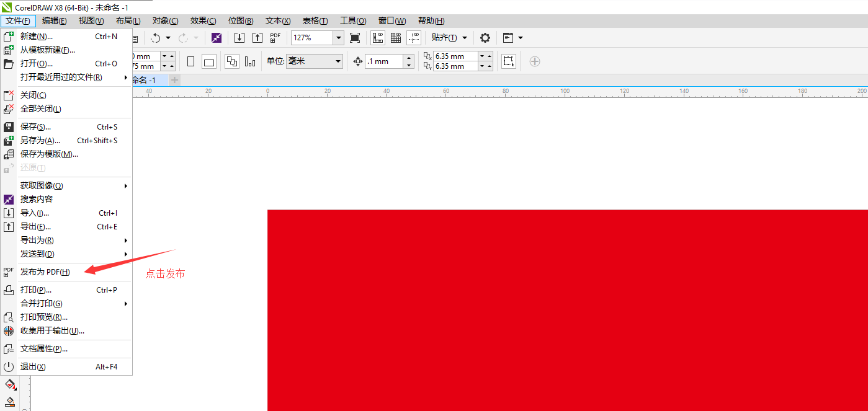The image size is (868, 411).
Task: Select the interactive fill tool in toolbox
Action: click(9, 386)
